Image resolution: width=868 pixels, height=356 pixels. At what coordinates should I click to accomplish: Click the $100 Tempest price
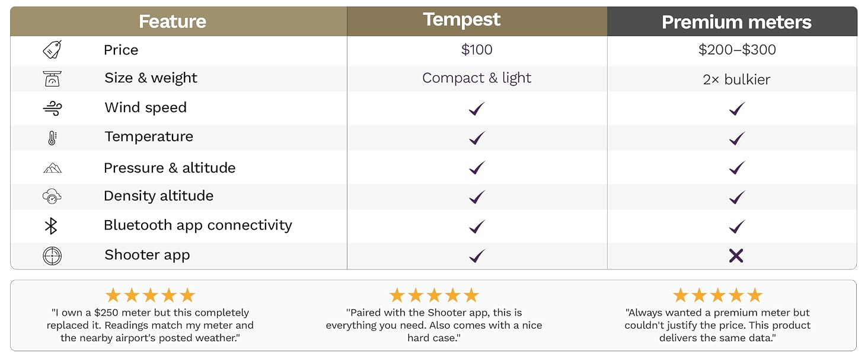(477, 50)
